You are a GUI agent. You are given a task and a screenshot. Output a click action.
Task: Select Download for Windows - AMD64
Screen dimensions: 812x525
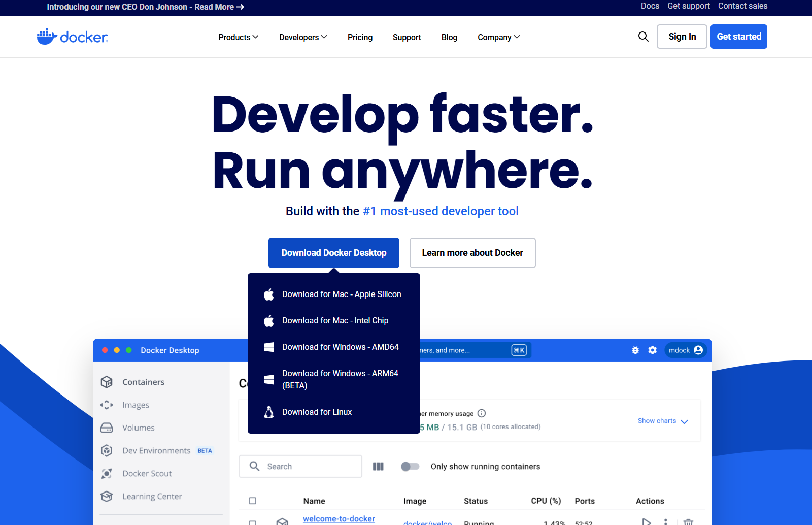[334, 347]
